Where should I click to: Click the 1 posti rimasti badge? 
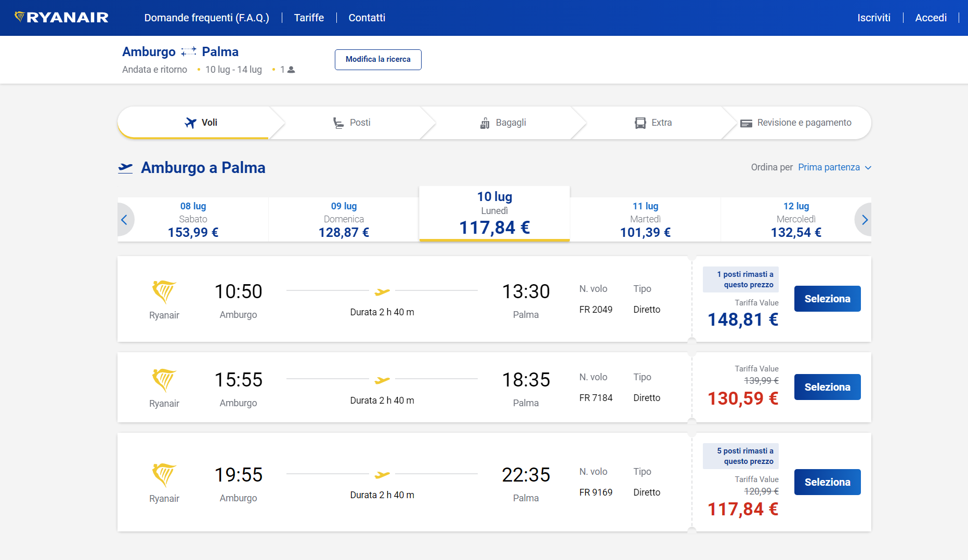click(741, 279)
